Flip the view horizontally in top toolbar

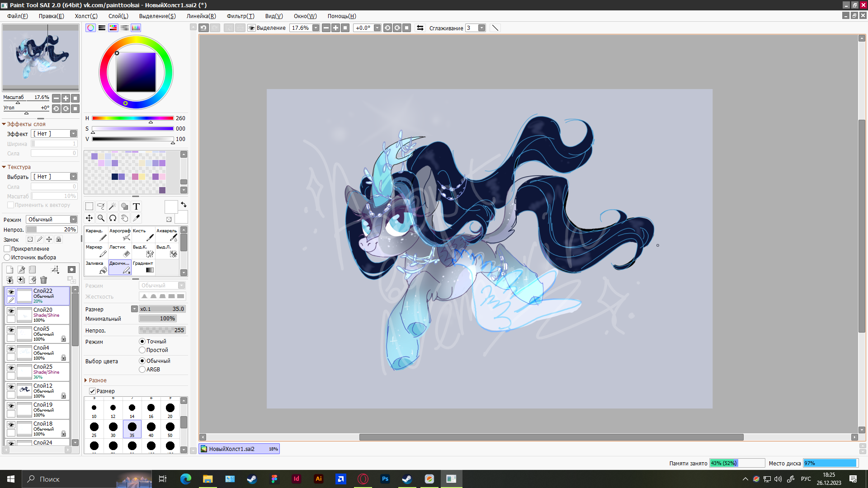coord(420,28)
